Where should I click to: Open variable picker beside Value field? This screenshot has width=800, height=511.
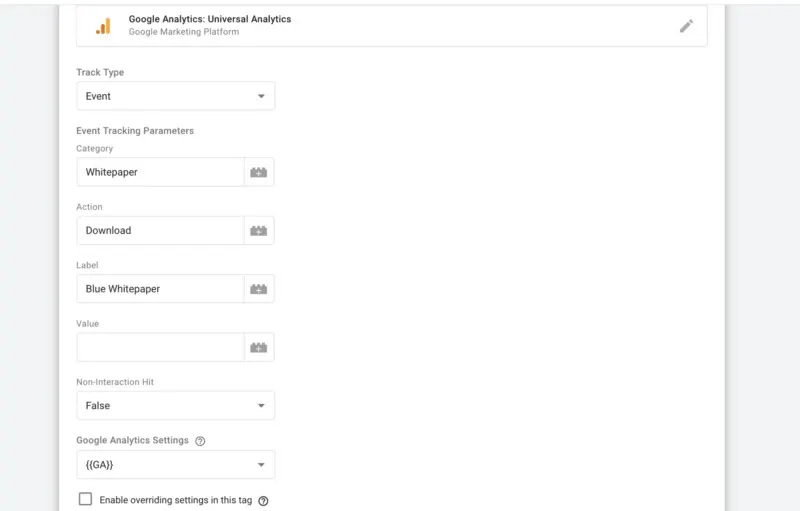259,347
